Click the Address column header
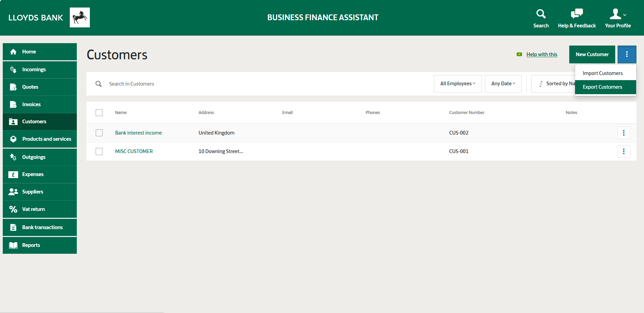 pyautogui.click(x=206, y=113)
